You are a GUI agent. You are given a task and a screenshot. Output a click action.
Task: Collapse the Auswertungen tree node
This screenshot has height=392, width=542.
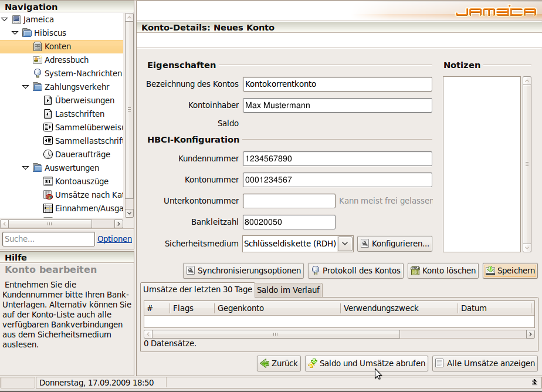(x=25, y=168)
